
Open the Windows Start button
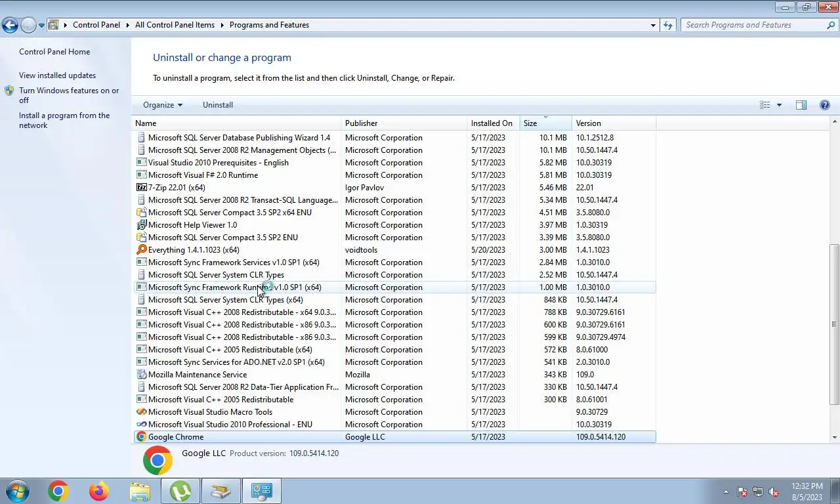[x=17, y=491]
